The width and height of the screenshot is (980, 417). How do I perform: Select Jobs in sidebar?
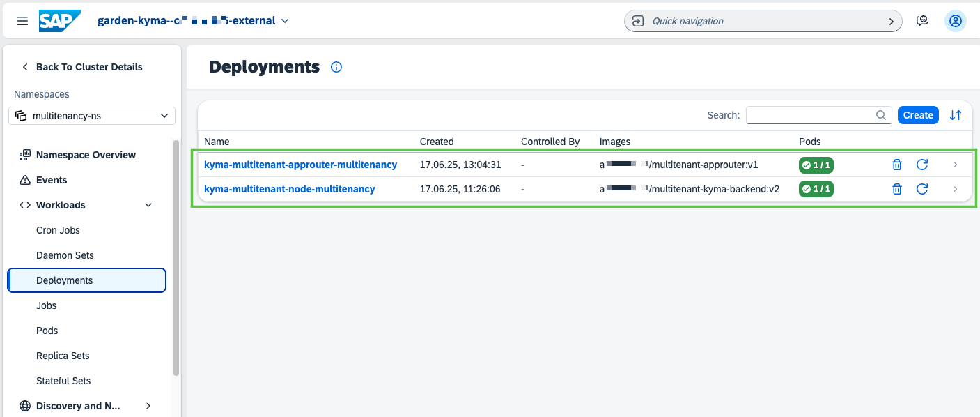pyautogui.click(x=46, y=305)
